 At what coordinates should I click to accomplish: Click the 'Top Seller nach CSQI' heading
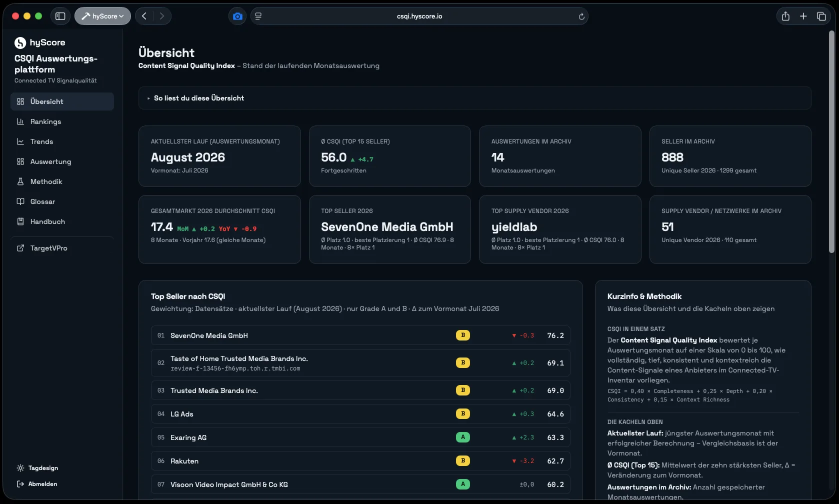(188, 296)
